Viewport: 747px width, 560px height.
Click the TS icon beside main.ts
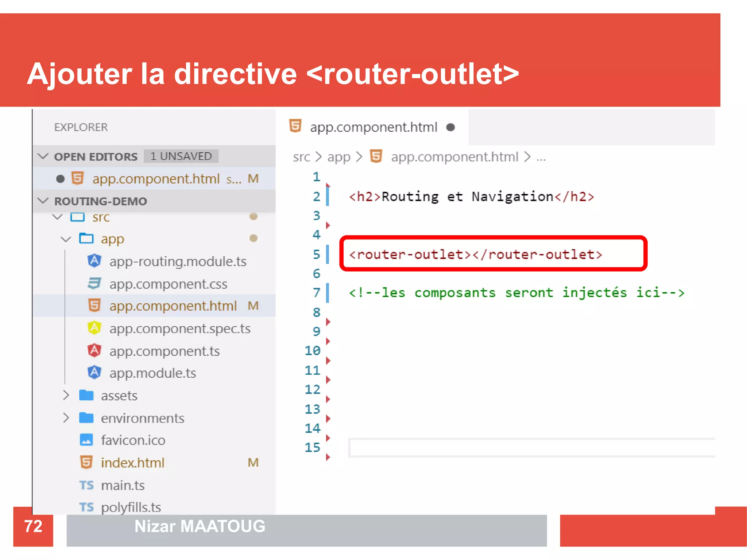click(x=86, y=485)
